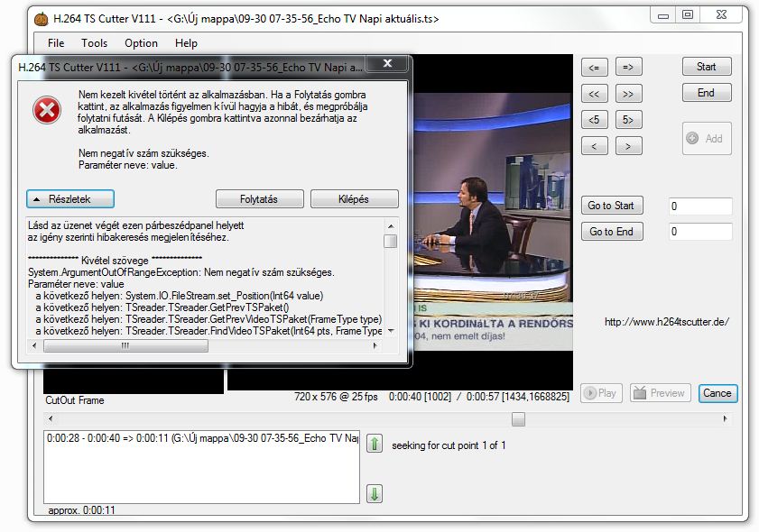
Task: Click the => navigation button
Action: point(628,67)
